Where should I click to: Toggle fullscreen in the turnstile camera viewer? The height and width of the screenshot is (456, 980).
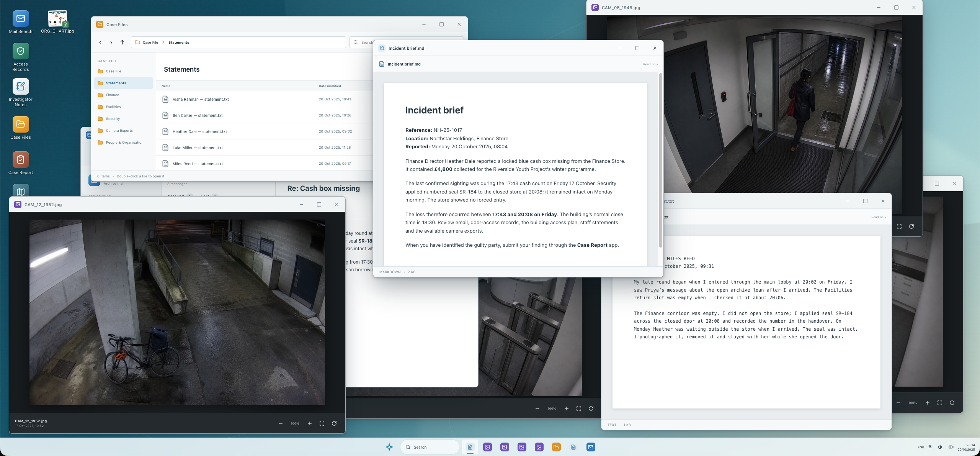point(579,408)
